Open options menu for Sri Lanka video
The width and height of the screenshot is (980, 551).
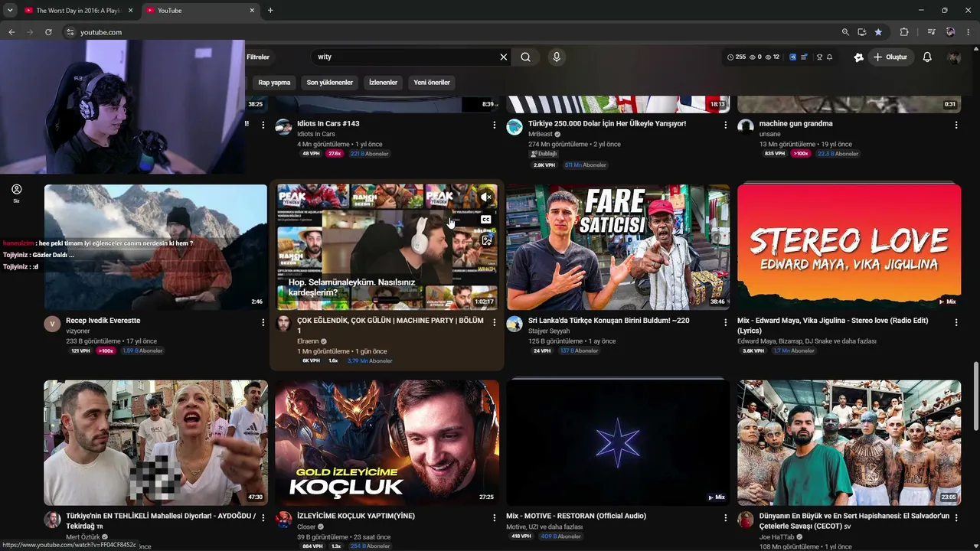726,322
